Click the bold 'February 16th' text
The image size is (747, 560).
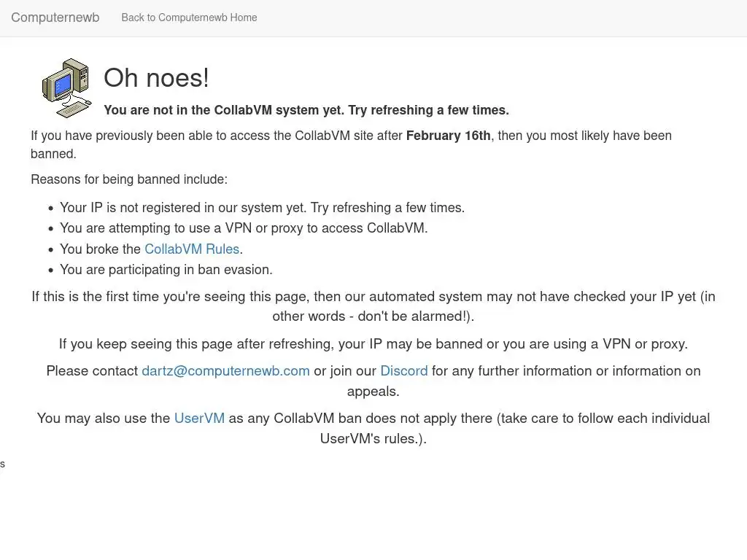tap(449, 136)
